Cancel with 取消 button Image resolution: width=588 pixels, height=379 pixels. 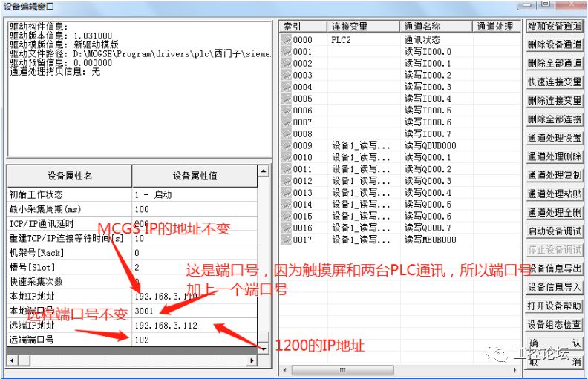pyautogui.click(x=555, y=362)
